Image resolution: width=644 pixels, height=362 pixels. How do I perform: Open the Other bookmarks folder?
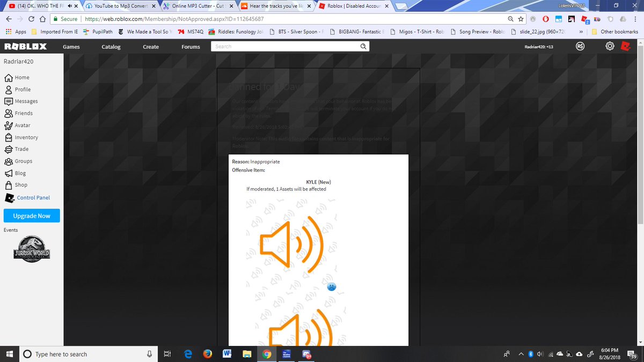pyautogui.click(x=615, y=32)
